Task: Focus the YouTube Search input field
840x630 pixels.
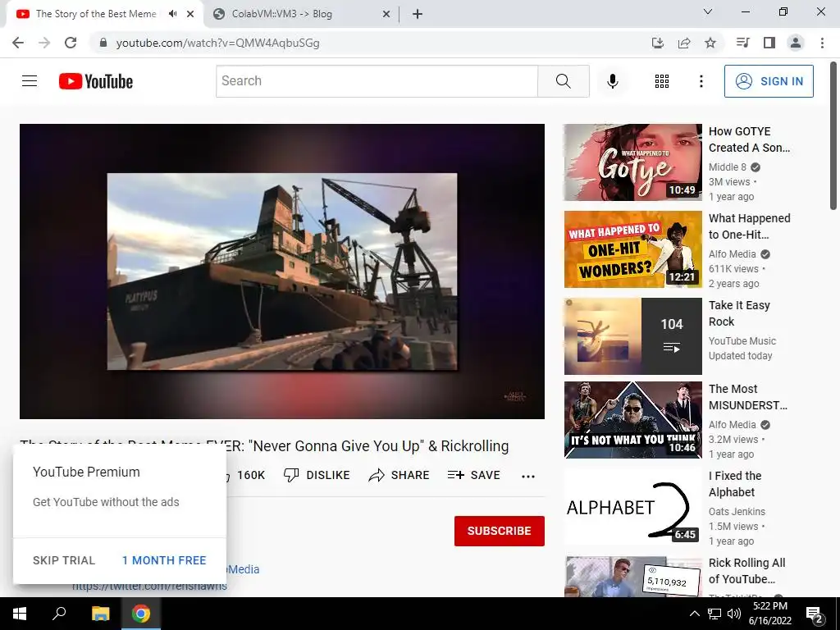Action: (377, 81)
